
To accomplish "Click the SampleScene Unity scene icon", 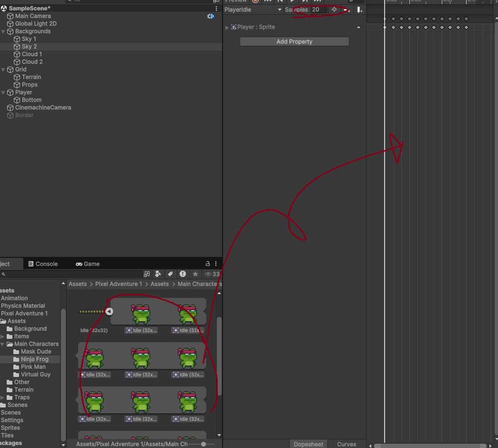I will 4,8.
